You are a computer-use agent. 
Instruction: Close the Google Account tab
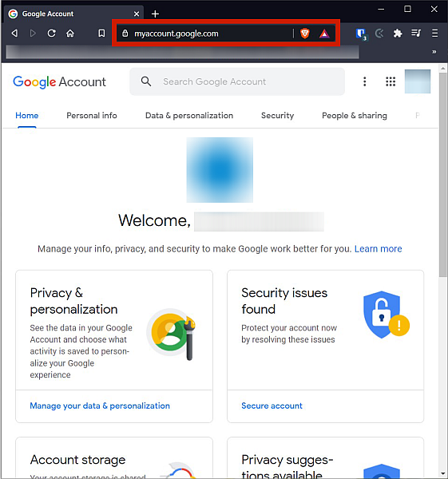(x=137, y=14)
